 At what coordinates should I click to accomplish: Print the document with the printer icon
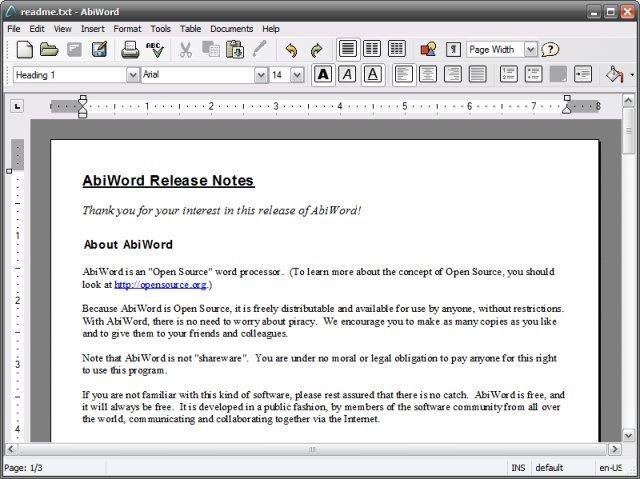pos(130,50)
